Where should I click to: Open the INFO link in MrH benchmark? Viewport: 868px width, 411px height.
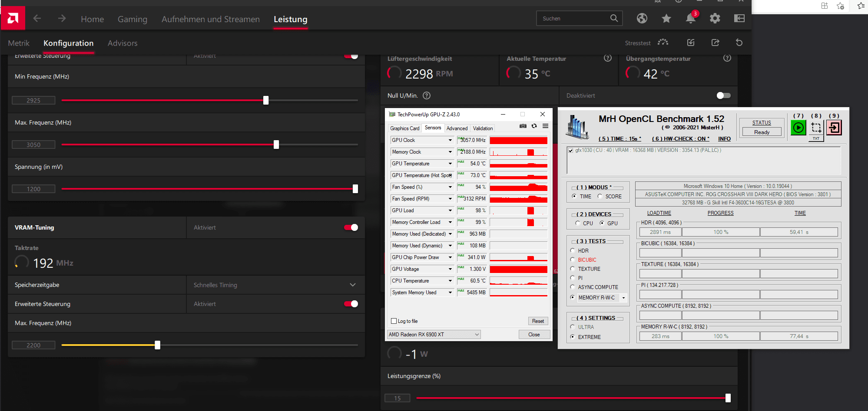tap(724, 139)
